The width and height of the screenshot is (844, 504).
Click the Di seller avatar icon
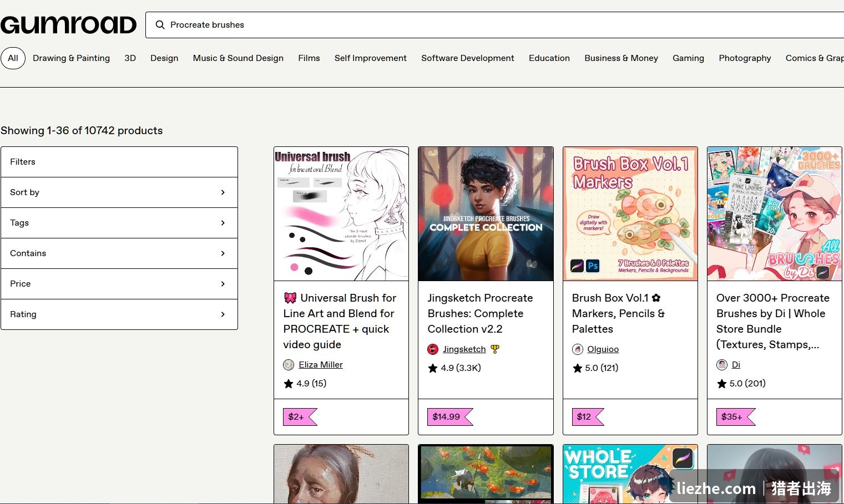coord(722,365)
